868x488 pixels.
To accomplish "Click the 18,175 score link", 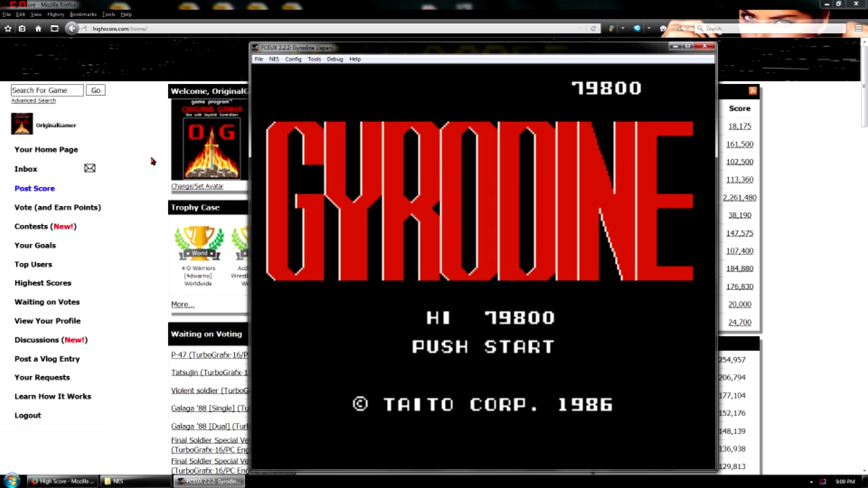I will 740,126.
